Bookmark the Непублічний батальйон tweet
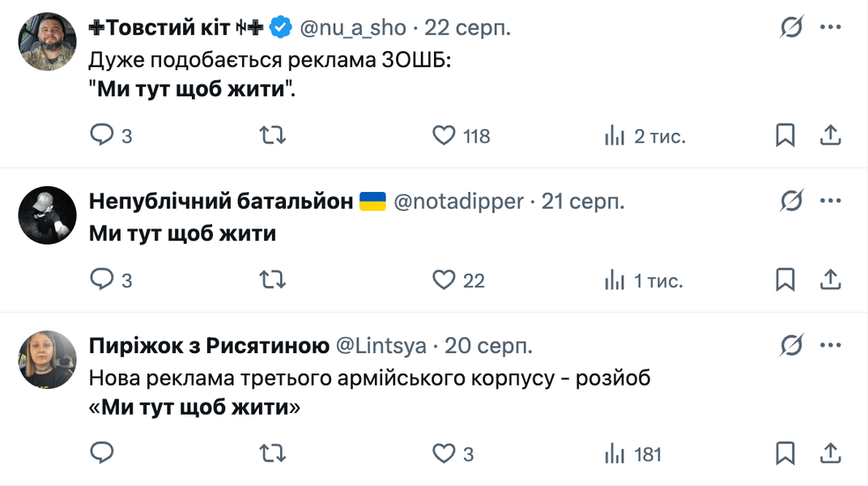This screenshot has width=868, height=486. point(784,279)
